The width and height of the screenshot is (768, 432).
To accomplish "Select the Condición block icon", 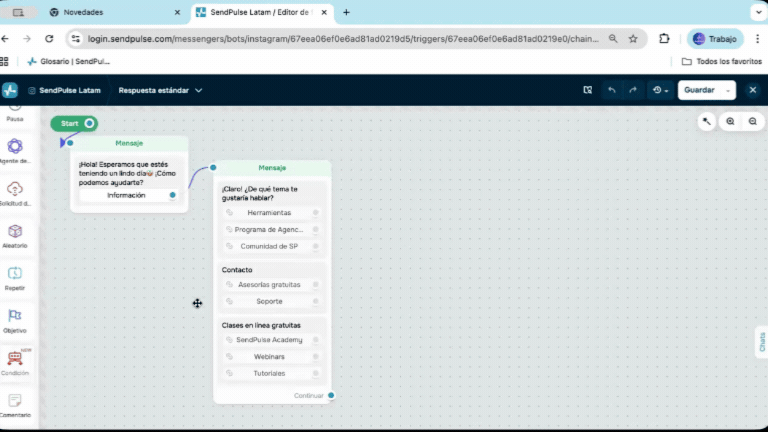I will [15, 358].
